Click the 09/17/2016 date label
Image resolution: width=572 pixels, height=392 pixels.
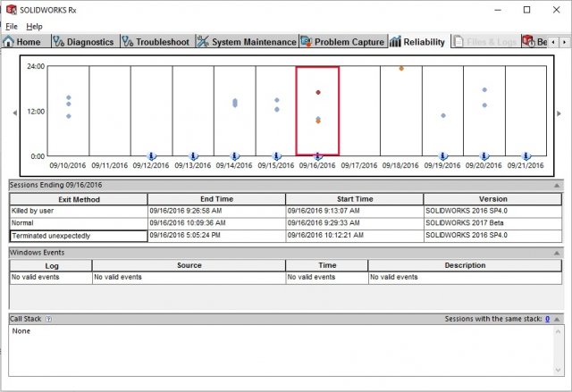359,165
